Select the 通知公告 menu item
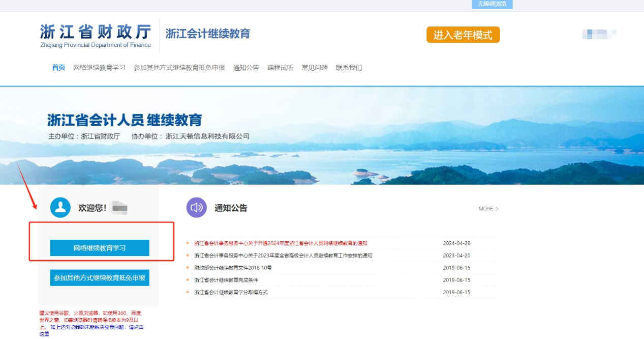Screen dimensions: 644x339 (246, 67)
